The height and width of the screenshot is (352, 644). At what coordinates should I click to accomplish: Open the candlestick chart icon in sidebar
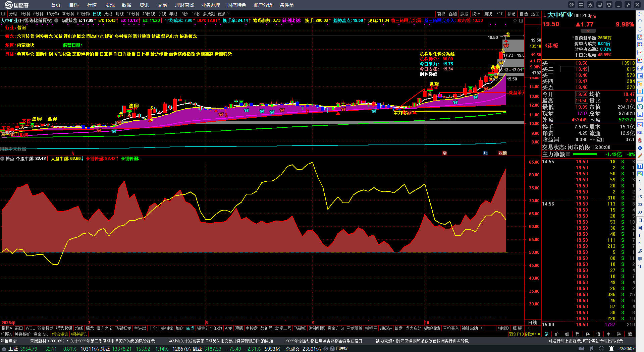point(640,60)
